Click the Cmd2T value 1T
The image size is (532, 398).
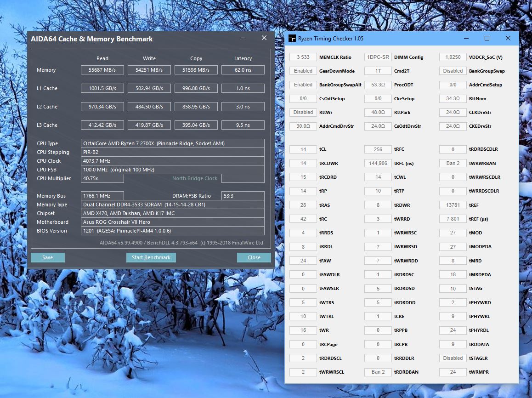pyautogui.click(x=378, y=71)
